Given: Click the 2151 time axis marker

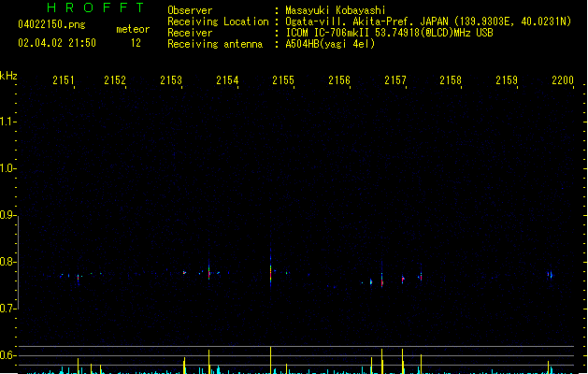Looking at the screenshot, I should click(x=64, y=79).
